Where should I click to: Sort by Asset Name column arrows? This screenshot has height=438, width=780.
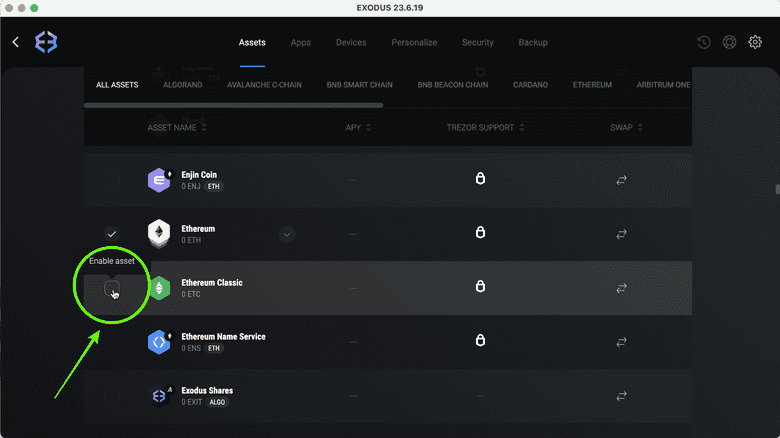[x=204, y=128]
